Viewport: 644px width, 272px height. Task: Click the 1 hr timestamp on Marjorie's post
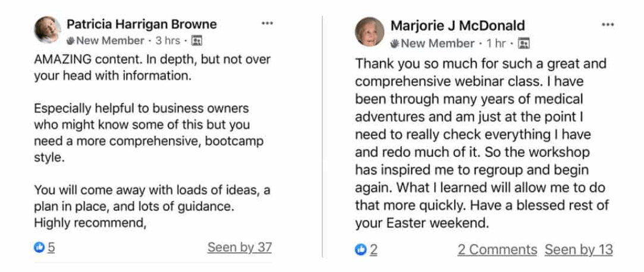tap(496, 44)
